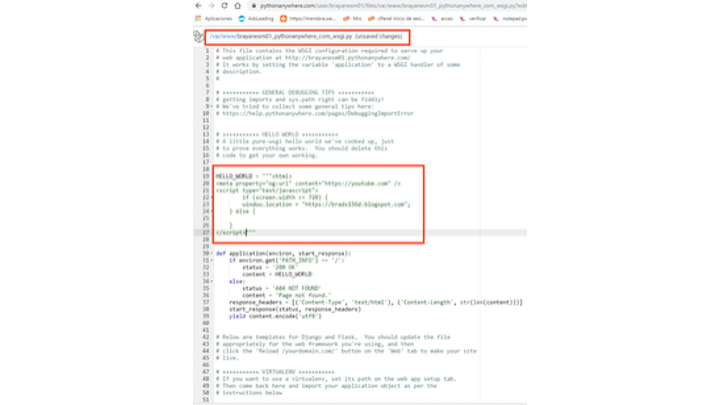Open the https://mensbra.we... bookmark
720x405 pixels.
pos(308,19)
